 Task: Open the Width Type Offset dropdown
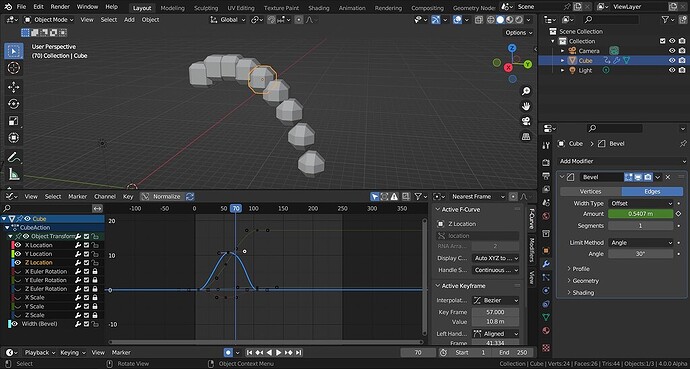641,203
